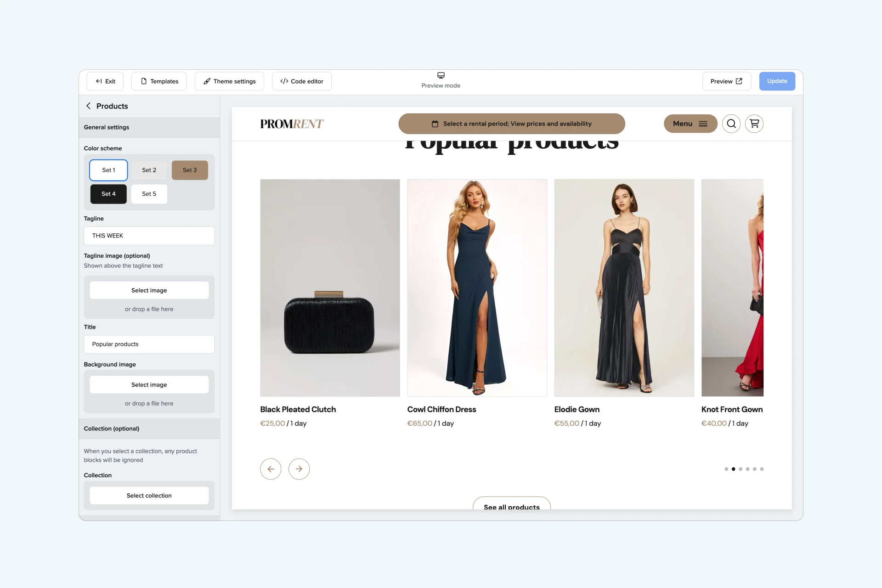
Task: Select color scheme Set 3
Action: pyautogui.click(x=189, y=170)
